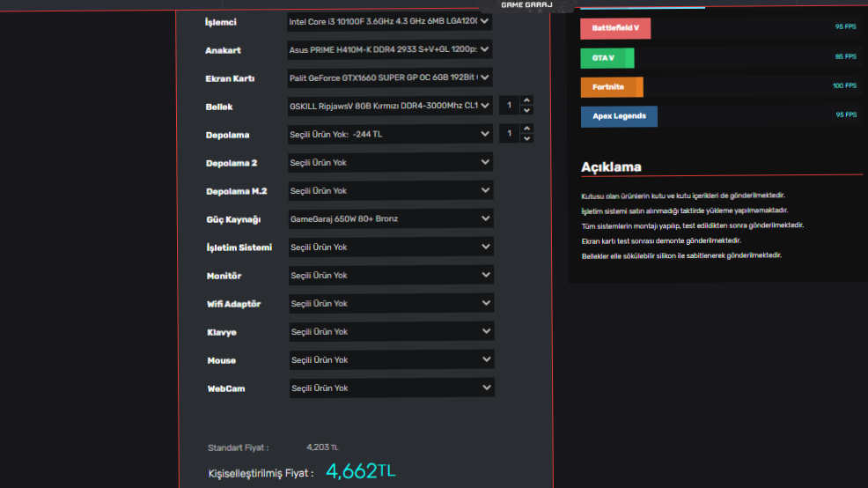868x488 pixels.
Task: Open the Mouse dropdown
Action: [x=392, y=360]
